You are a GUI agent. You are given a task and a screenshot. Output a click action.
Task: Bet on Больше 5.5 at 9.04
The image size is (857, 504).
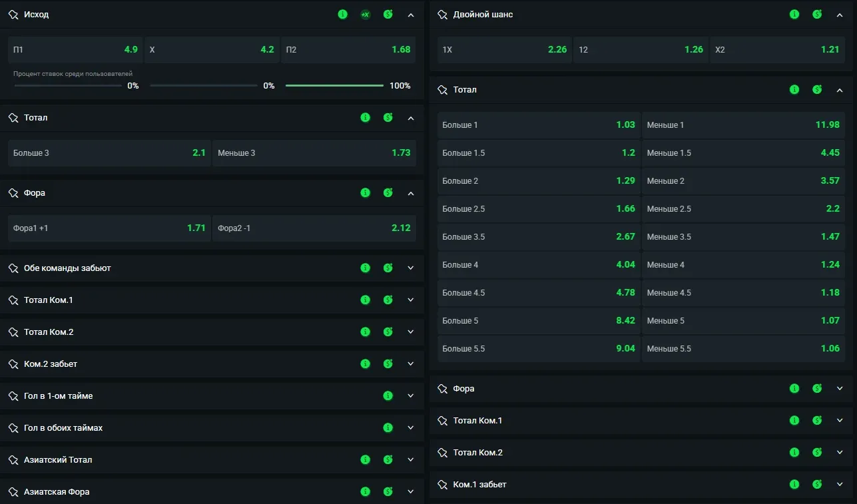pyautogui.click(x=539, y=349)
